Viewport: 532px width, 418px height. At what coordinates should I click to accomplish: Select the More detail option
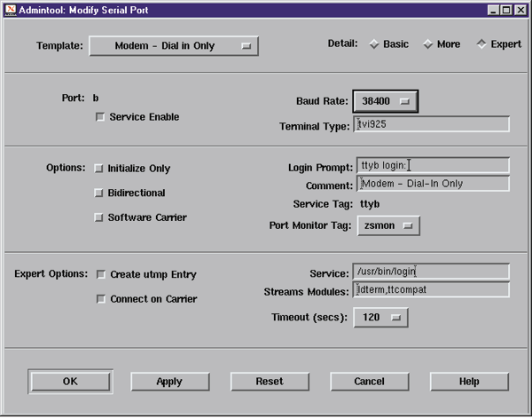coord(427,44)
